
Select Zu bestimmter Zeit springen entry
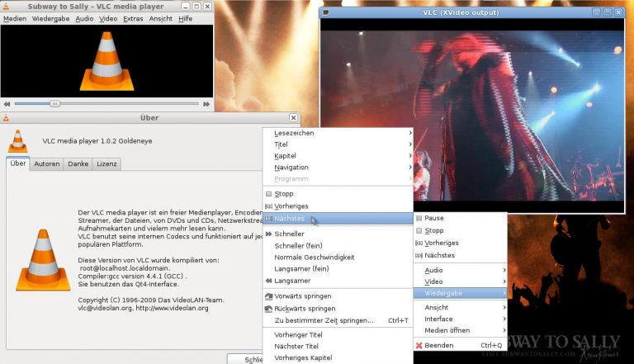(324, 320)
